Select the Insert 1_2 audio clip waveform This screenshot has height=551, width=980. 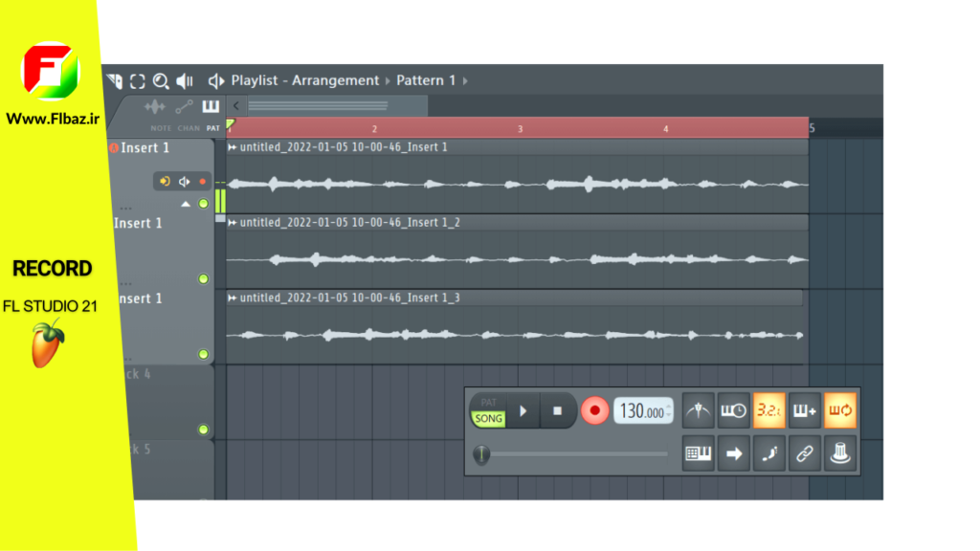[517, 259]
